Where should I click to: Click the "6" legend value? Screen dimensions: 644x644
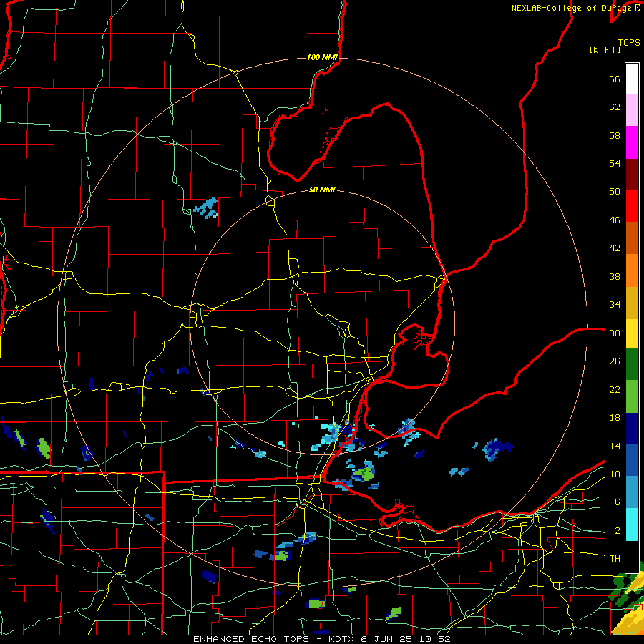[617, 502]
